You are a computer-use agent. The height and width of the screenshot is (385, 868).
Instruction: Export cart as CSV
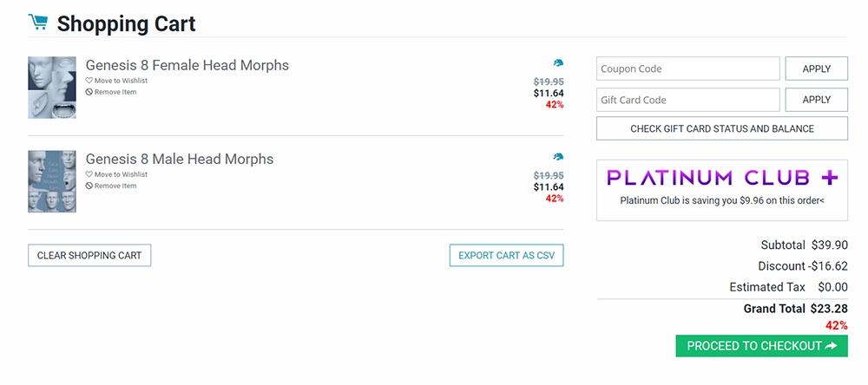(506, 256)
